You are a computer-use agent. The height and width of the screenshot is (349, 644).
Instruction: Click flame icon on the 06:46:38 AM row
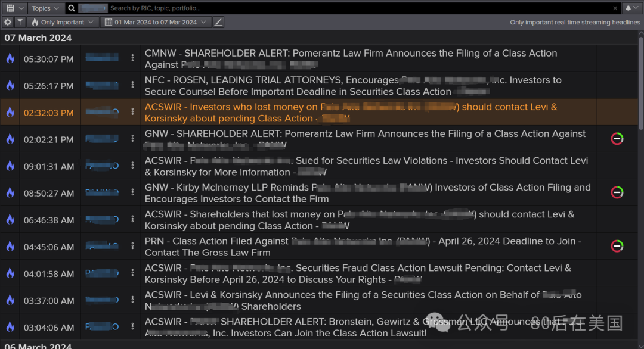point(10,220)
